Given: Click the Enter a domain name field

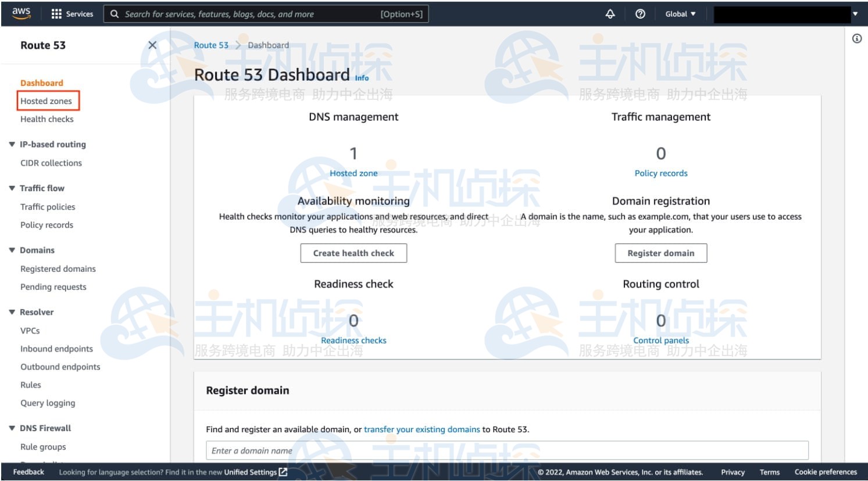Looking at the screenshot, I should (x=506, y=450).
